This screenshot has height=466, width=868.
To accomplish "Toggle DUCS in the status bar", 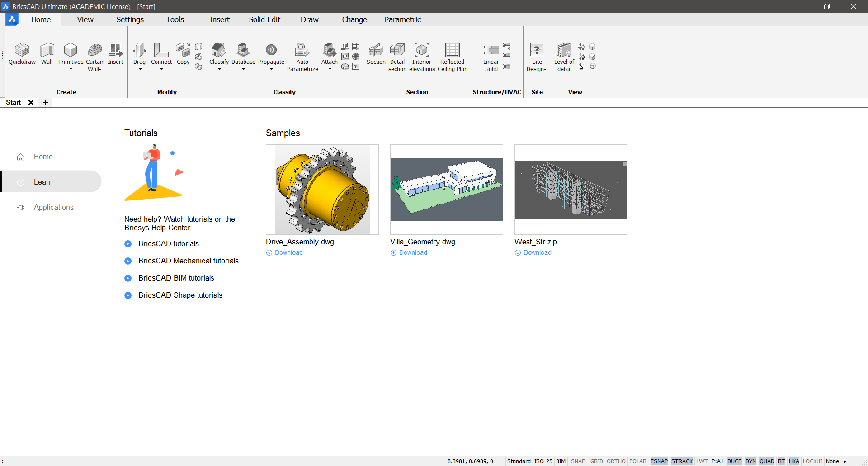I will [x=734, y=461].
